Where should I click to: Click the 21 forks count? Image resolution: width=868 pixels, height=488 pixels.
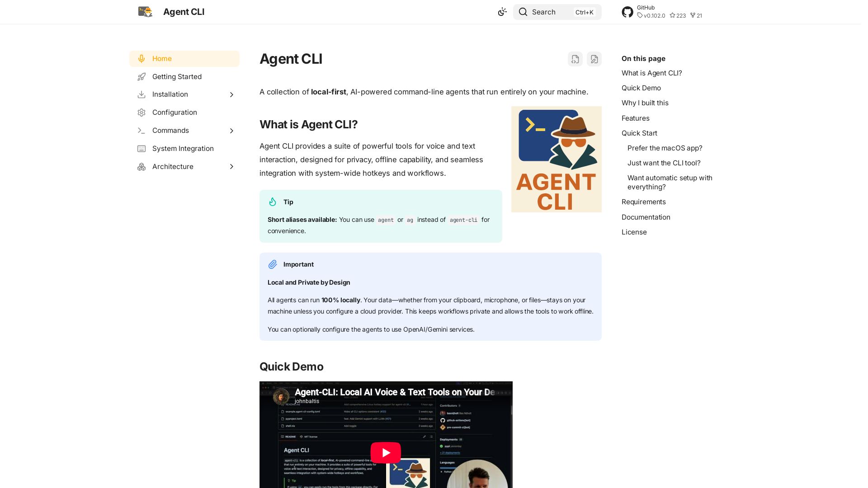tap(696, 15)
